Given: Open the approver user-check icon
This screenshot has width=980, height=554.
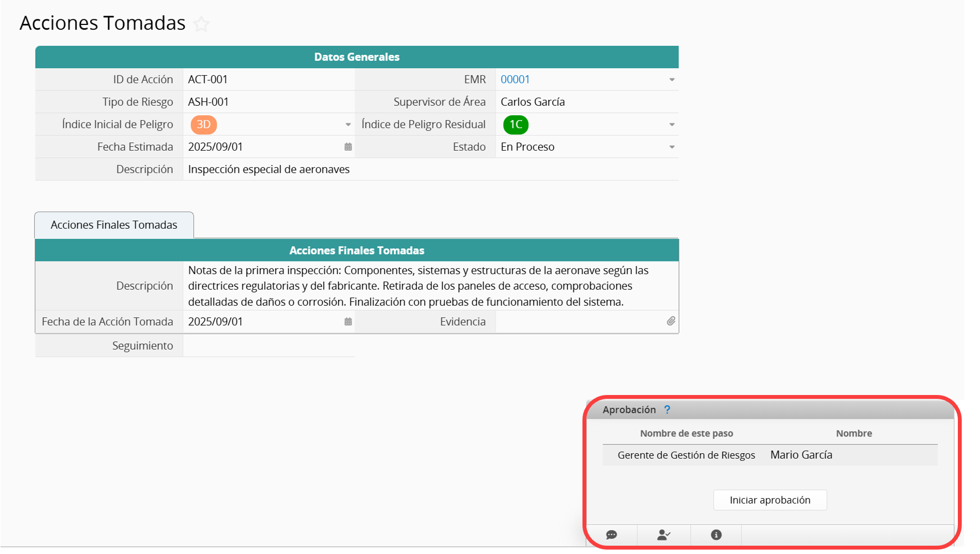Looking at the screenshot, I should 663,535.
